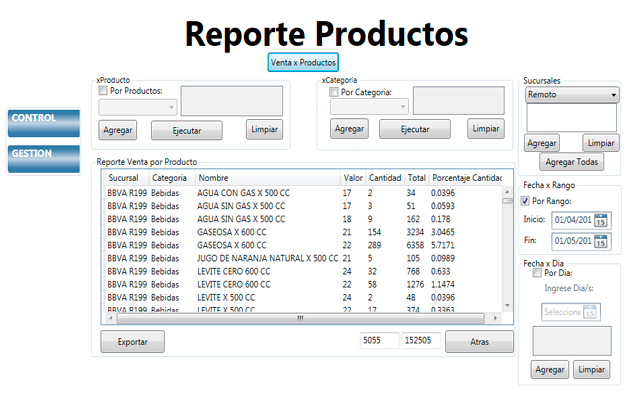
Task: Open the GESTION menu
Action: (x=44, y=159)
